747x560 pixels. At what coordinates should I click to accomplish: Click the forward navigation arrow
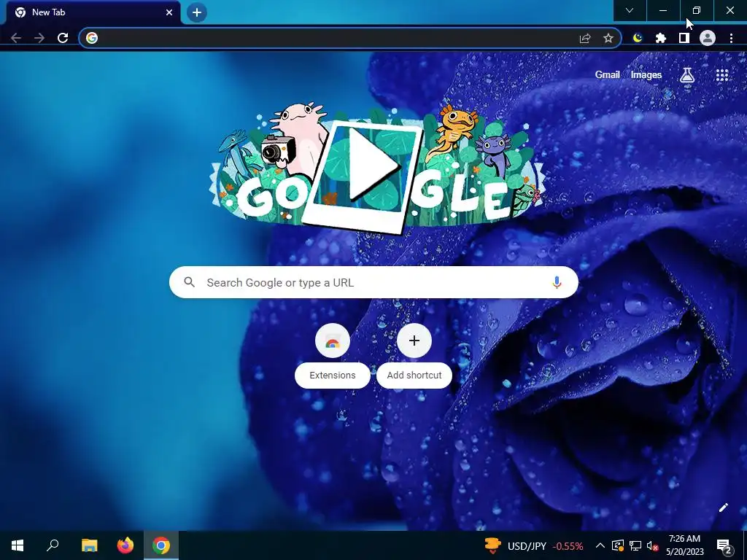click(x=39, y=38)
